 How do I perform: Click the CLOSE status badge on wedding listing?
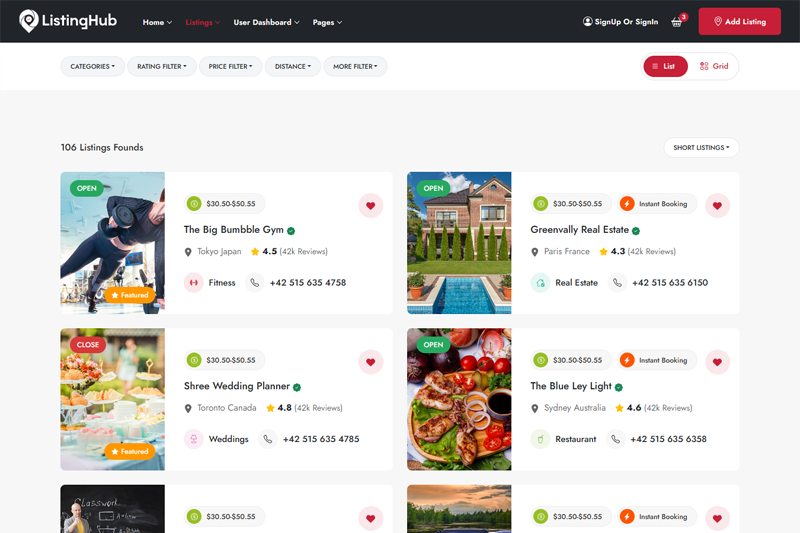click(88, 345)
